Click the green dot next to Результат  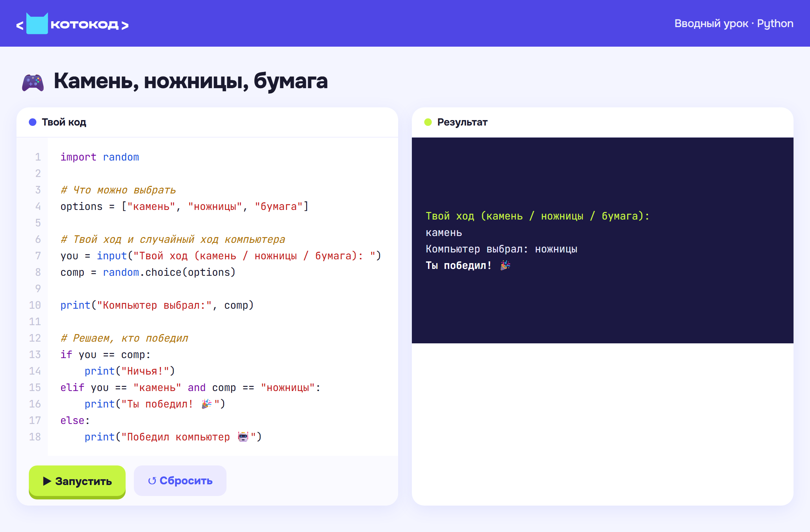point(428,122)
